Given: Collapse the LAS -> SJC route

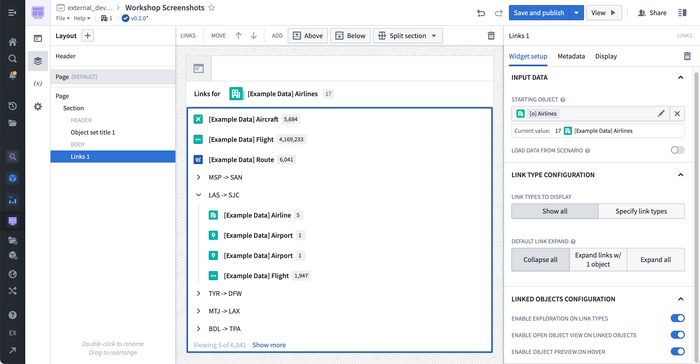Looking at the screenshot, I should click(199, 195).
